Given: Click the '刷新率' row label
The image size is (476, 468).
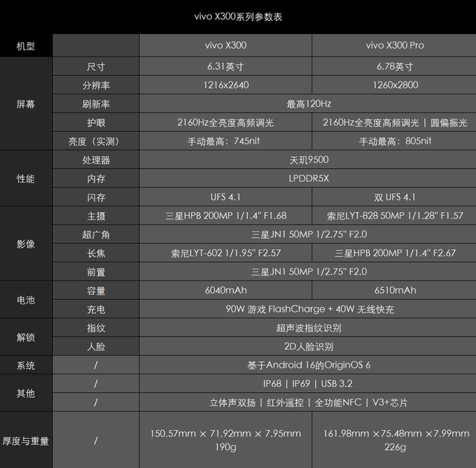Looking at the screenshot, I should click(x=96, y=104).
